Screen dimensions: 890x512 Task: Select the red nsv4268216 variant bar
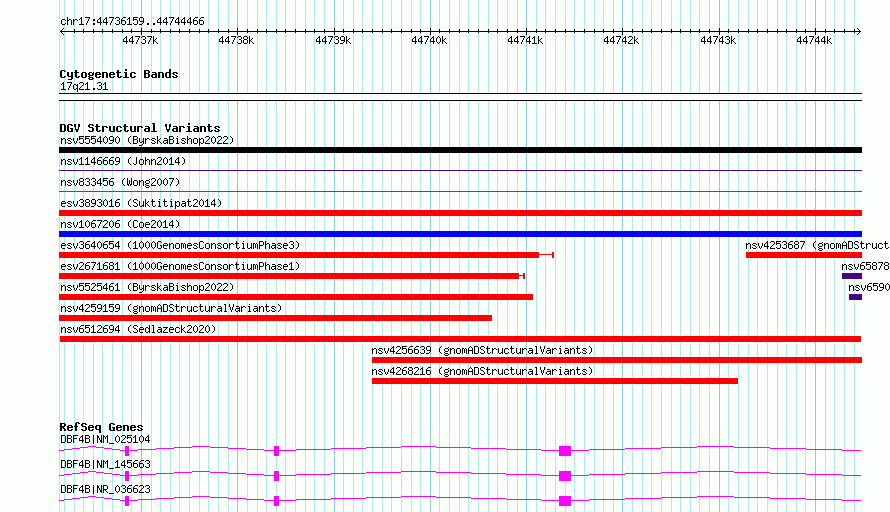(x=555, y=381)
